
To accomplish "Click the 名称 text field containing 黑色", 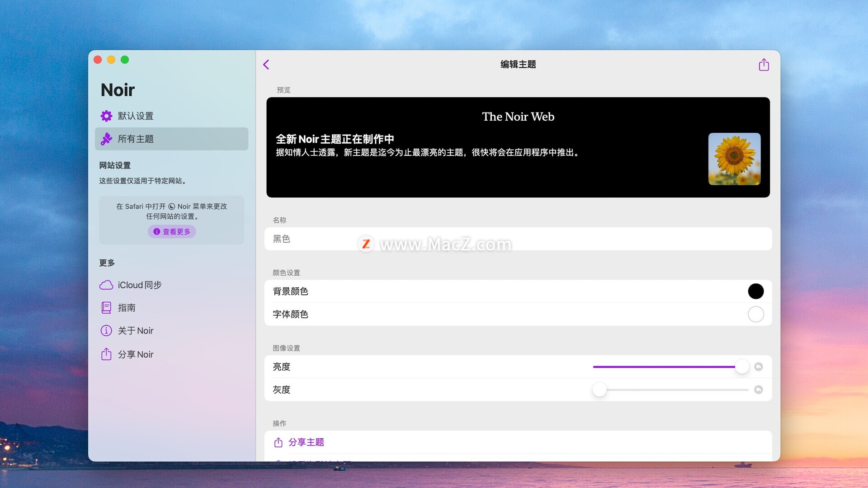I will (x=518, y=239).
